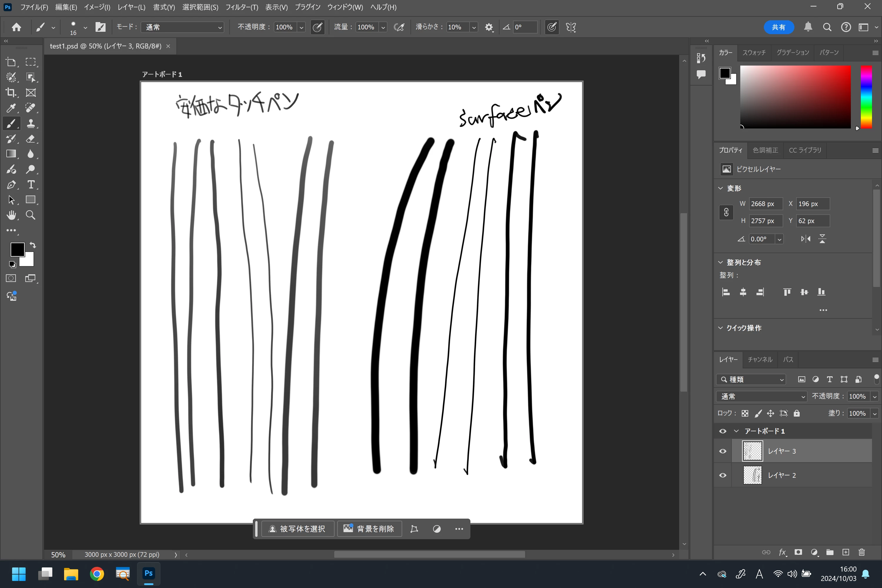Select the Eraser tool
This screenshot has width=882, height=588.
click(30, 139)
